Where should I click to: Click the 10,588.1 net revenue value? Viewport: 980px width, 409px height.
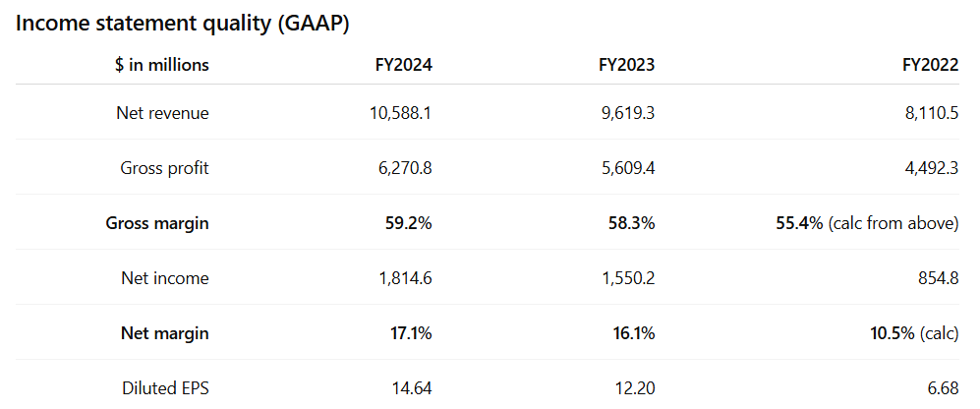[401, 113]
